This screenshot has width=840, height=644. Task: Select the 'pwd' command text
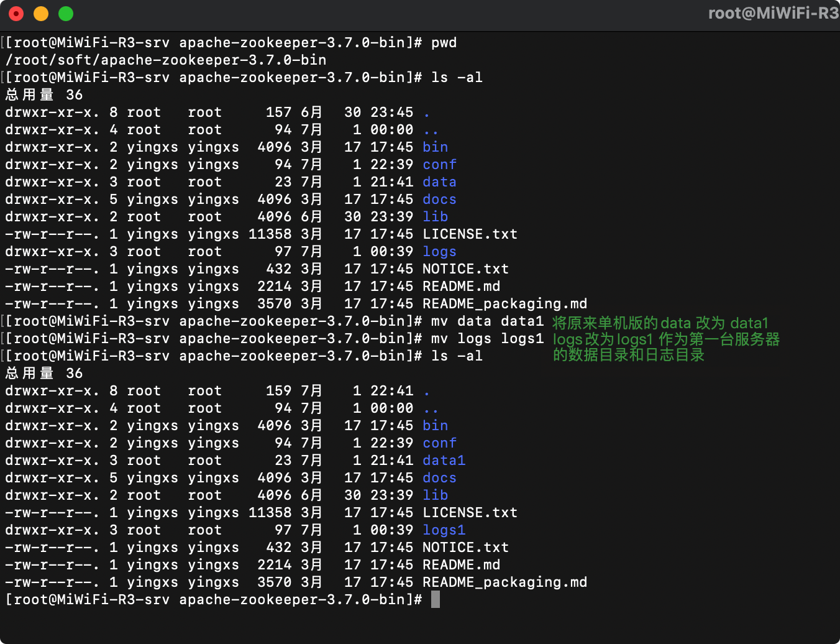click(x=444, y=43)
